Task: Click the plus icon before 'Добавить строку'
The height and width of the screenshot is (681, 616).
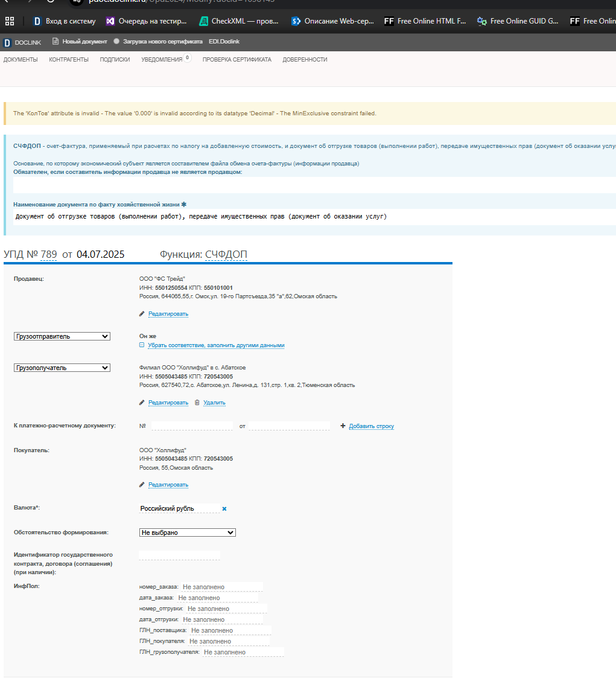Action: click(343, 426)
